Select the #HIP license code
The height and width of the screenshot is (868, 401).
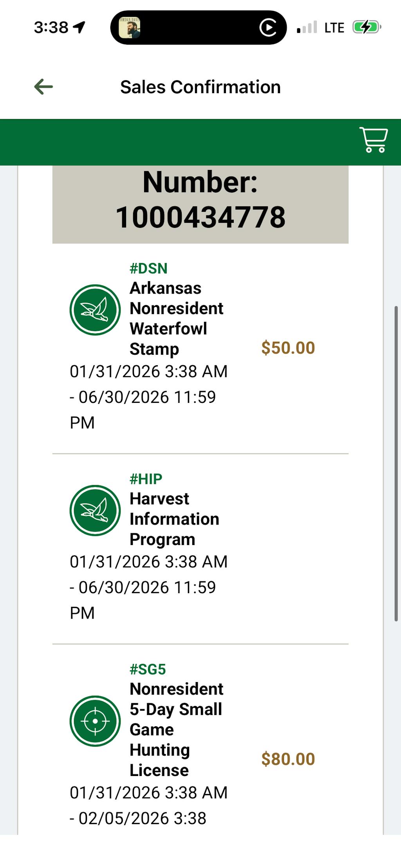[146, 479]
